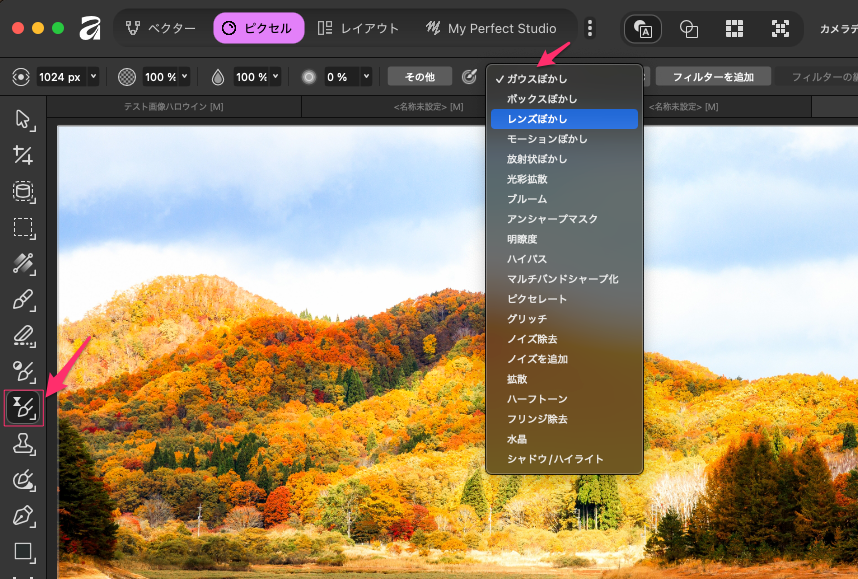This screenshot has width=858, height=579.
Task: Toggle the highlighted icon right of three dots
Action: coord(642,29)
